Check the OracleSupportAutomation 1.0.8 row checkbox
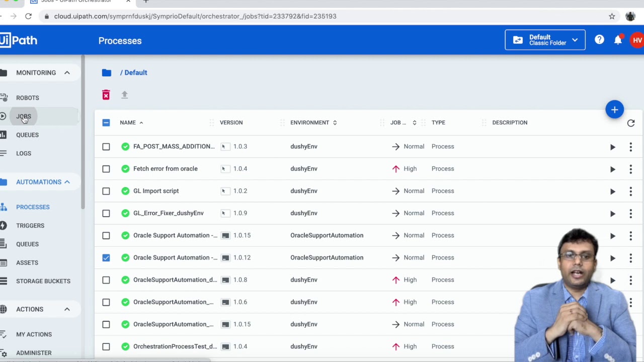Image resolution: width=644 pixels, height=362 pixels. click(106, 280)
